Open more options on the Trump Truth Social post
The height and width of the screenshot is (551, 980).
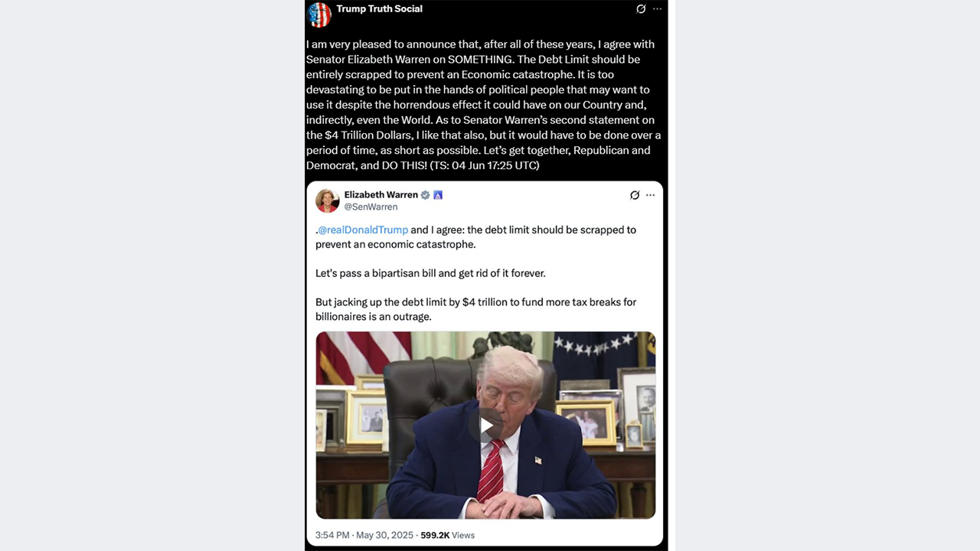click(x=657, y=9)
